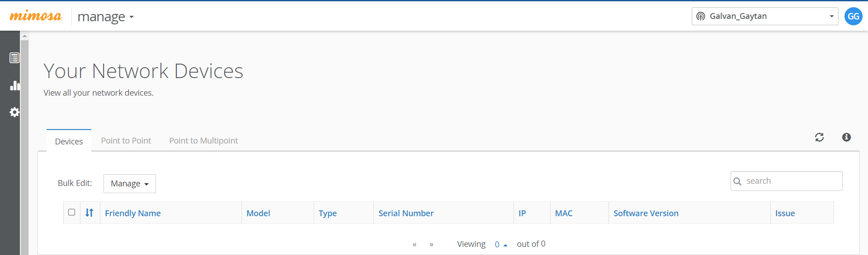
Task: Open the GG user avatar menu
Action: point(853,16)
